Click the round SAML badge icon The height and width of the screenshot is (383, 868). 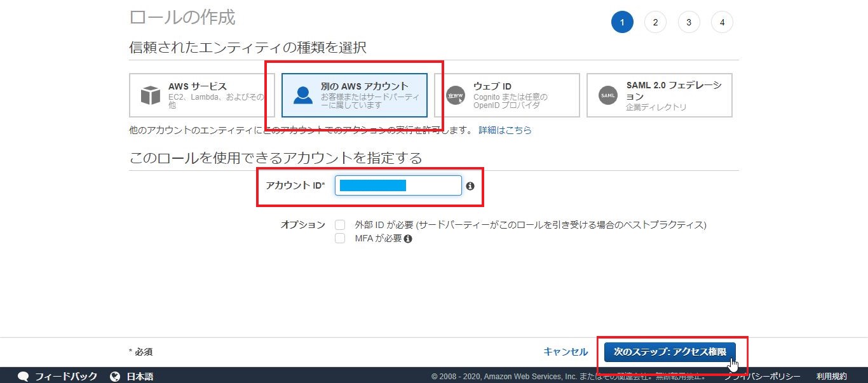pyautogui.click(x=608, y=95)
